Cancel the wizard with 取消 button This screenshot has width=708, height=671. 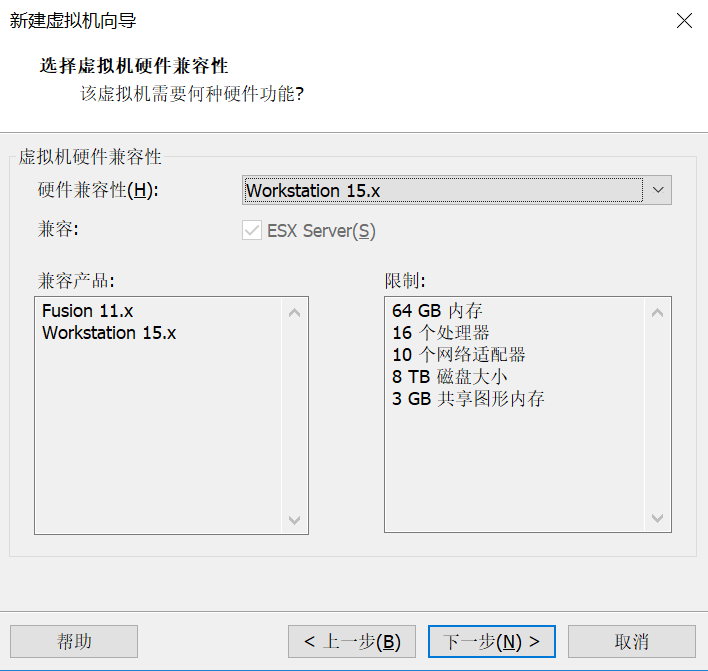coord(632,641)
